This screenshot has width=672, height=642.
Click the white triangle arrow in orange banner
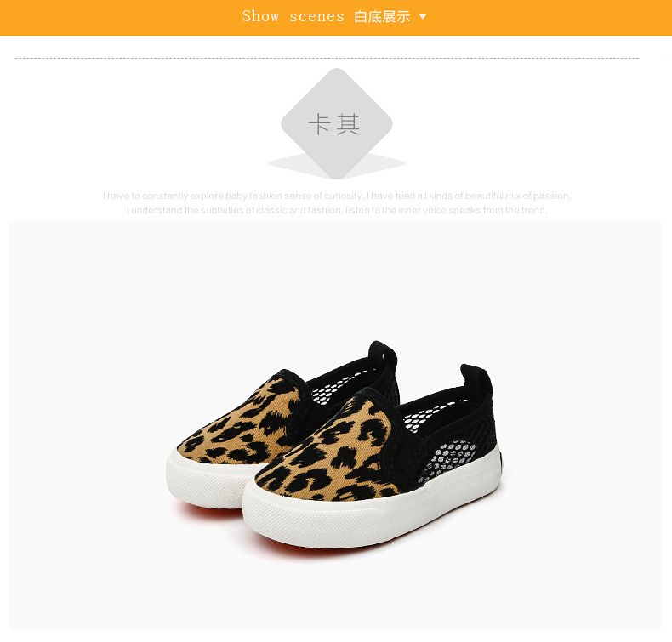pos(423,16)
